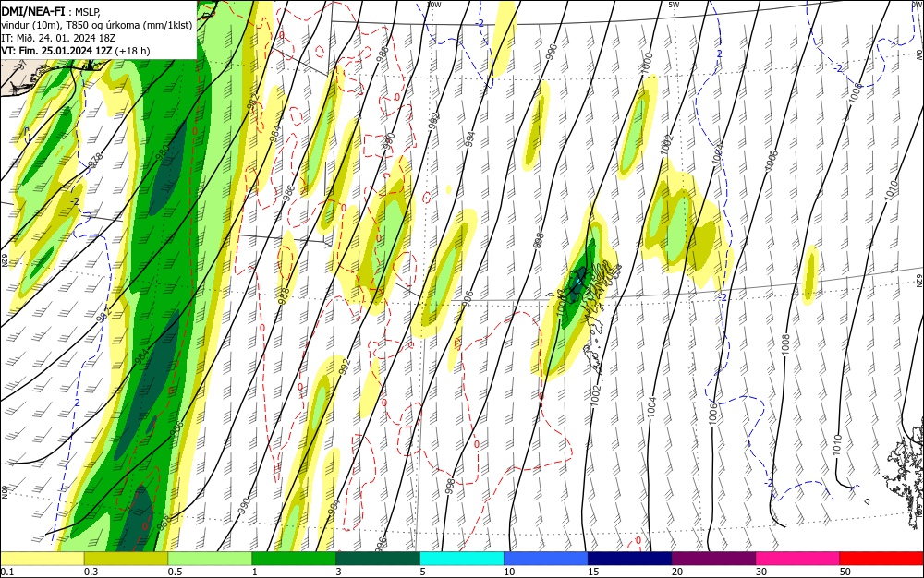Click the "0.1" legend value

pyautogui.click(x=7, y=572)
